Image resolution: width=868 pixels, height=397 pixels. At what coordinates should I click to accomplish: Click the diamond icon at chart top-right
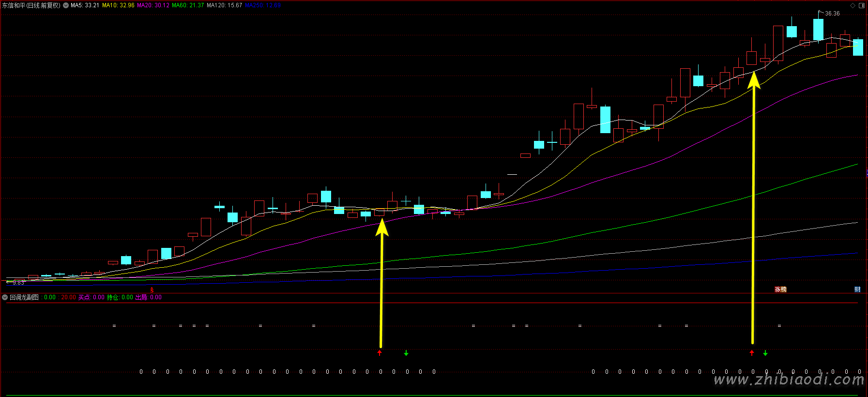[x=853, y=5]
